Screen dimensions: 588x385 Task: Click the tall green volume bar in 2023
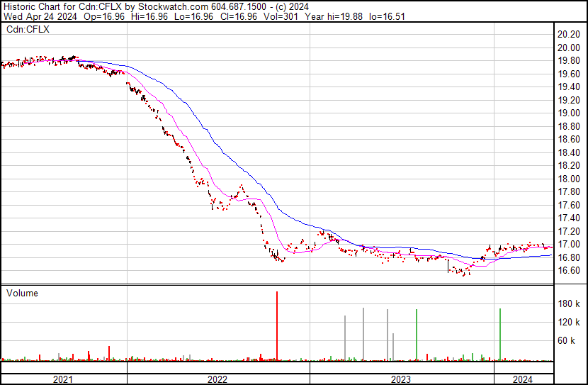point(417,333)
